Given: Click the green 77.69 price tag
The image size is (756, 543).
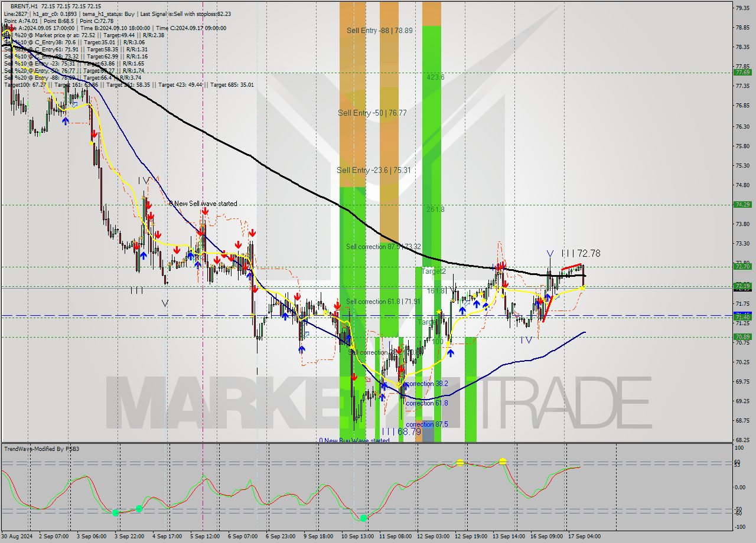Looking at the screenshot, I should [742, 73].
